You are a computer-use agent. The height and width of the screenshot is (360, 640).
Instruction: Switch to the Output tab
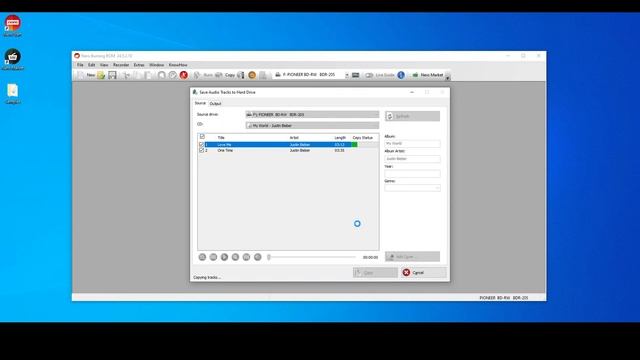click(x=215, y=104)
